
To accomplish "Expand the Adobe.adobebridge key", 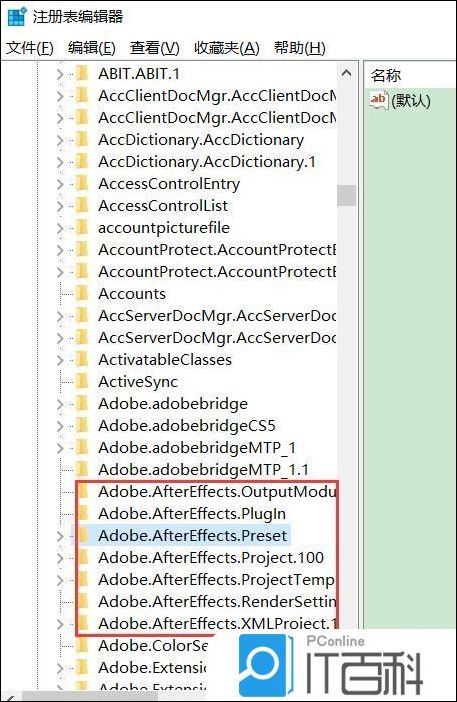I will [x=60, y=404].
